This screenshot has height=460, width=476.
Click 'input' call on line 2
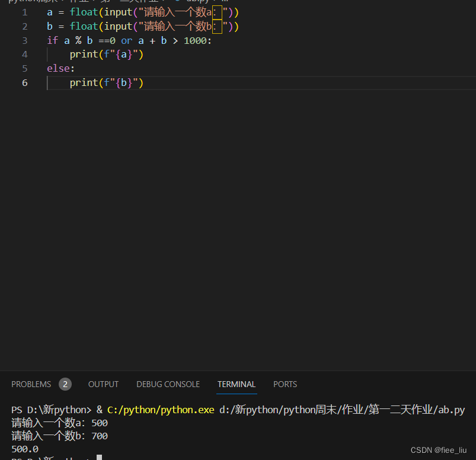pos(119,27)
